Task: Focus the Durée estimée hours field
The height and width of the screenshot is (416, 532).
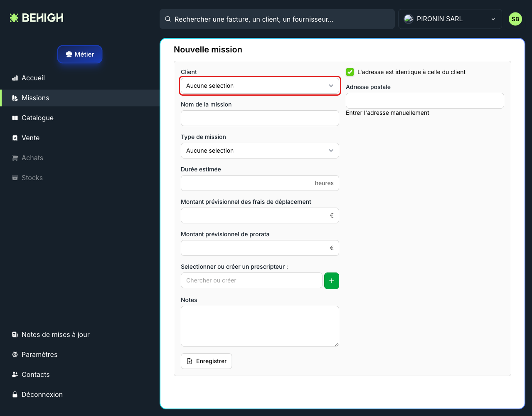Action: (260, 183)
